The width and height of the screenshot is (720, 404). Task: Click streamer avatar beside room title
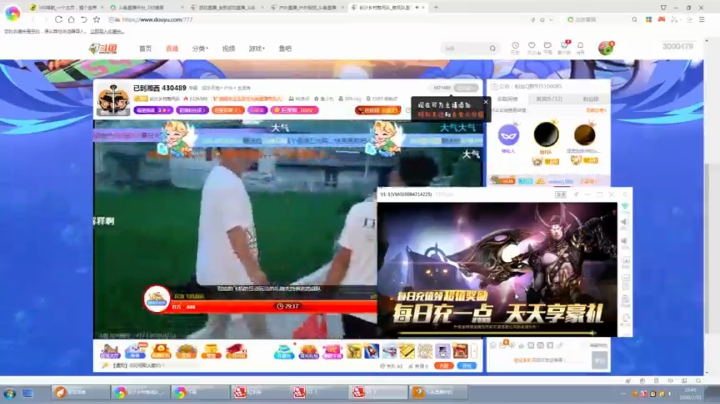coord(113,99)
